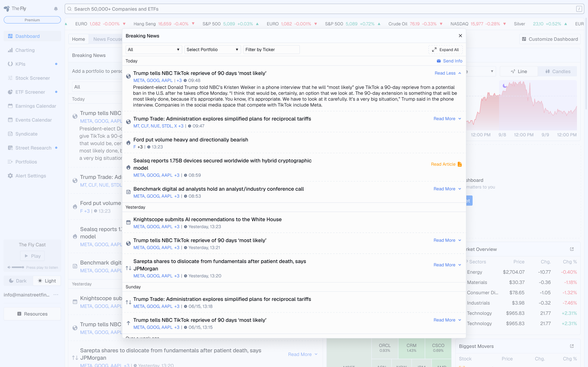Click up-arrow icon beside 06/15 13:15 TikTok
588x367 pixels.
[x=128, y=323]
